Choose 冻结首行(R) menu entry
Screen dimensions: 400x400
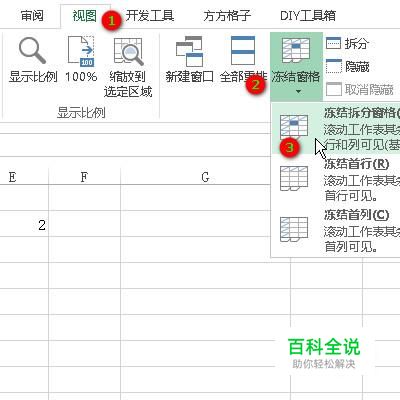tap(337, 179)
